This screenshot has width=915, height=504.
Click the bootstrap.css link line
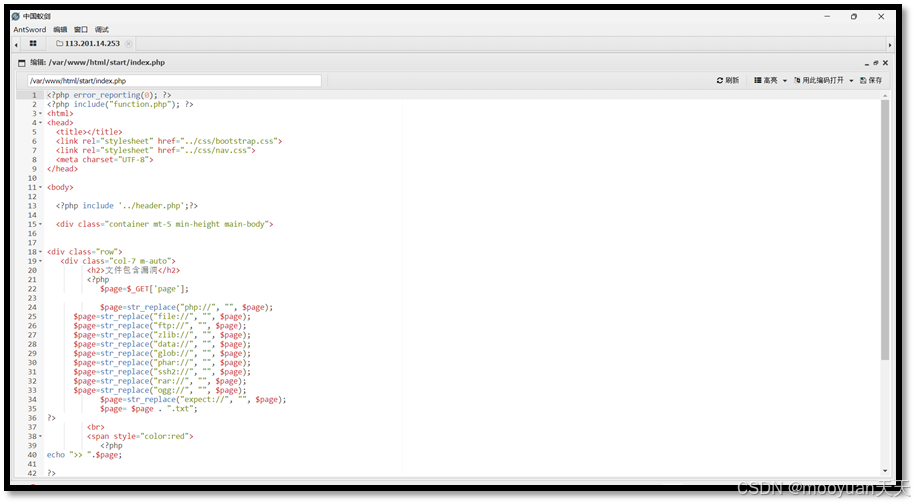pyautogui.click(x=169, y=141)
